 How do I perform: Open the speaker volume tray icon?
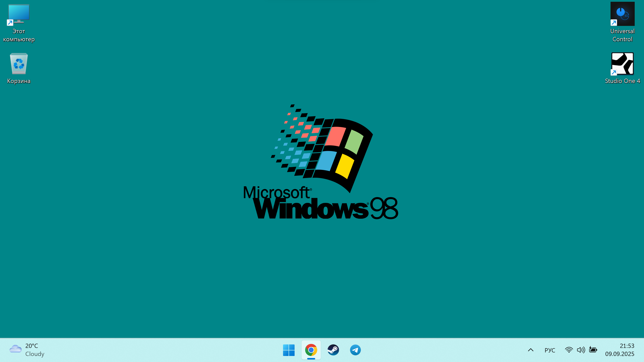click(581, 350)
